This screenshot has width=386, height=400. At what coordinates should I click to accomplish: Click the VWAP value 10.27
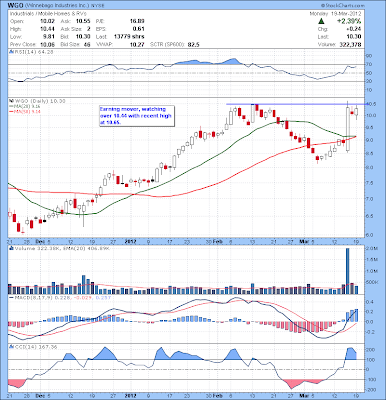tap(137, 44)
